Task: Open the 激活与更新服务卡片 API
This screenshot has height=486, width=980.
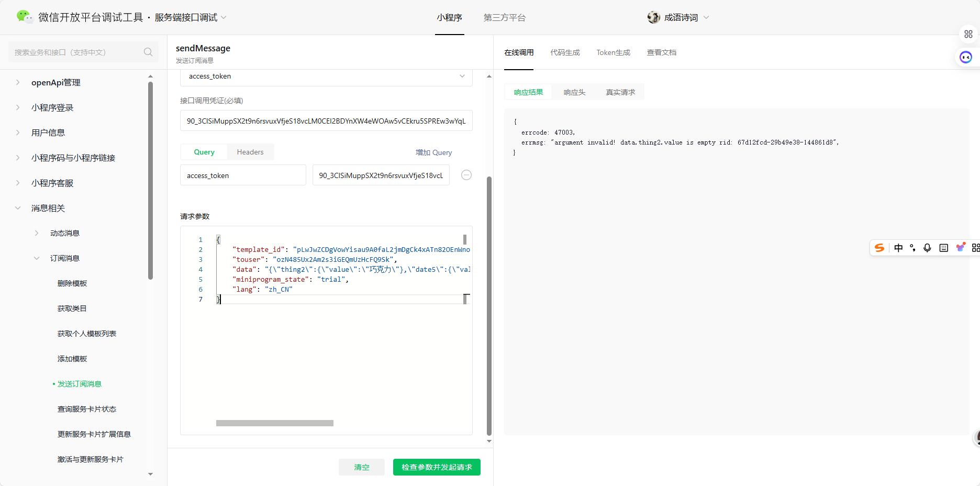Action: pyautogui.click(x=91, y=459)
